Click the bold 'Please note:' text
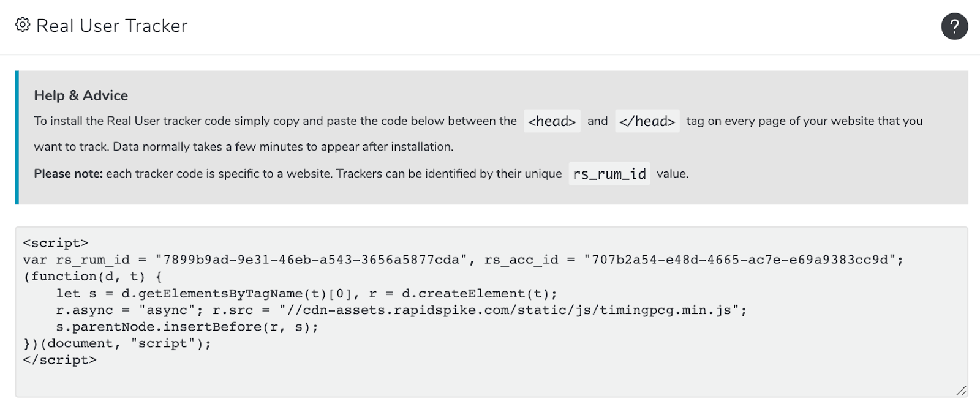This screenshot has width=980, height=415. click(x=68, y=174)
